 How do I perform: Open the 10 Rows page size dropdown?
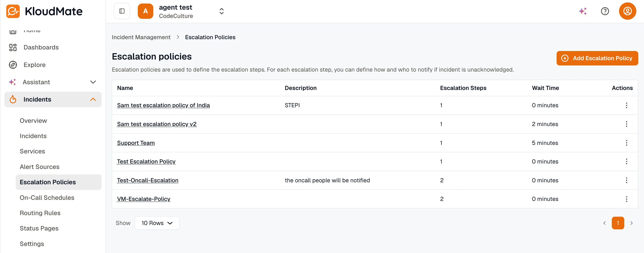(157, 223)
